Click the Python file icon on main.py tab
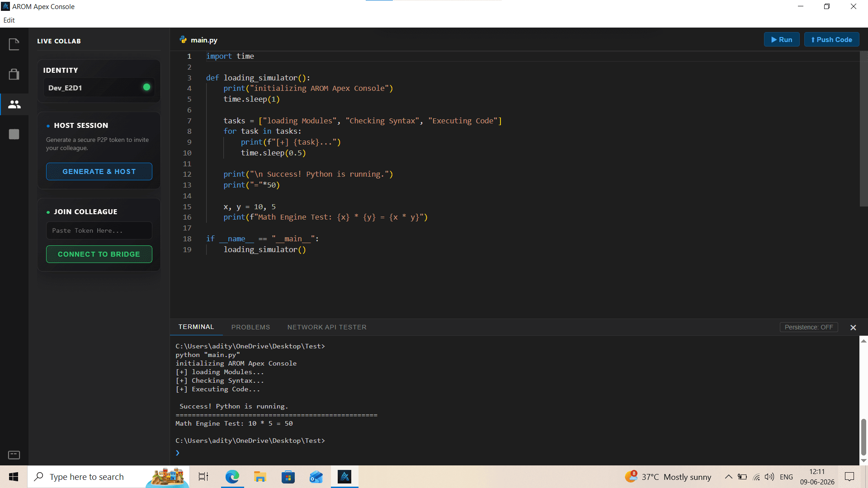This screenshot has width=868, height=488. [x=183, y=40]
